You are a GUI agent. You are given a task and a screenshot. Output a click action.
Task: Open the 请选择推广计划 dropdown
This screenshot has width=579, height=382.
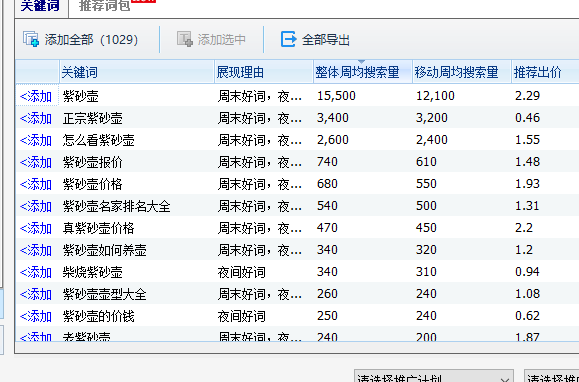point(434,376)
